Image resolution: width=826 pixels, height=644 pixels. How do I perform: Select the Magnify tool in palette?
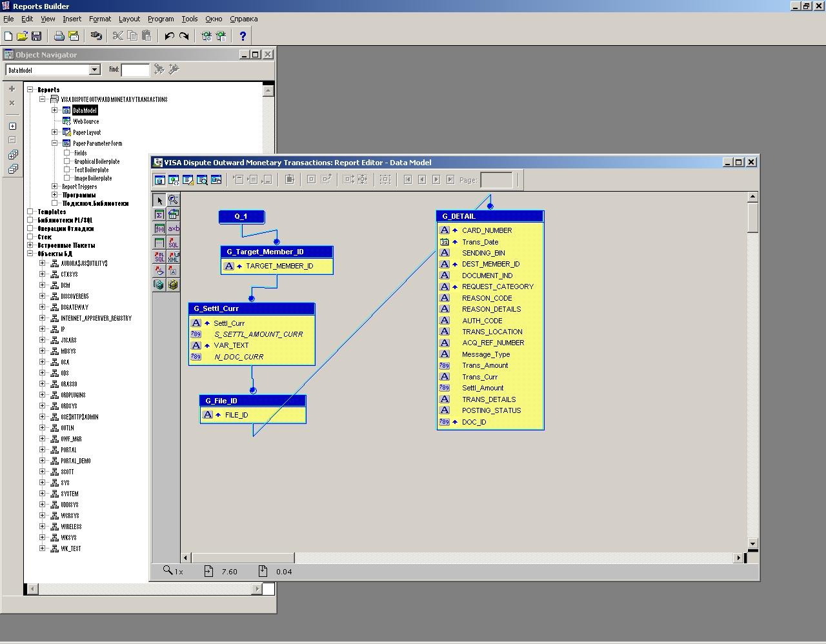[173, 201]
